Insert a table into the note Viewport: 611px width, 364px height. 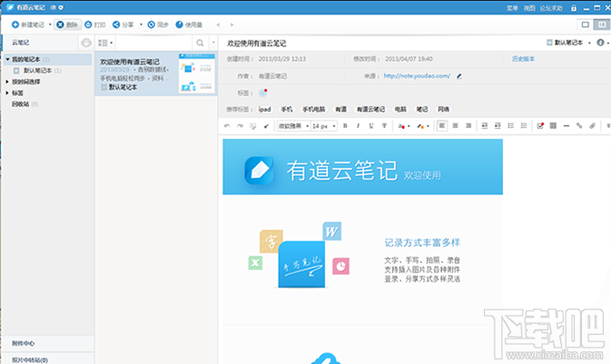click(x=553, y=126)
